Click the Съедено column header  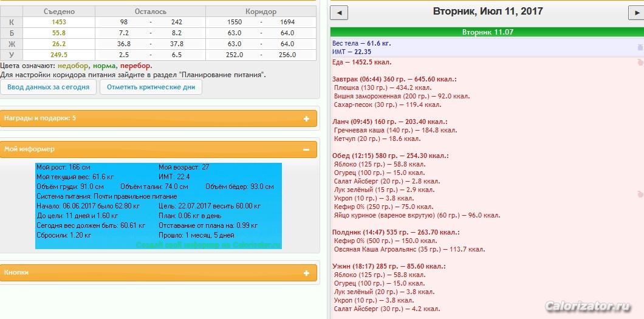(x=60, y=12)
